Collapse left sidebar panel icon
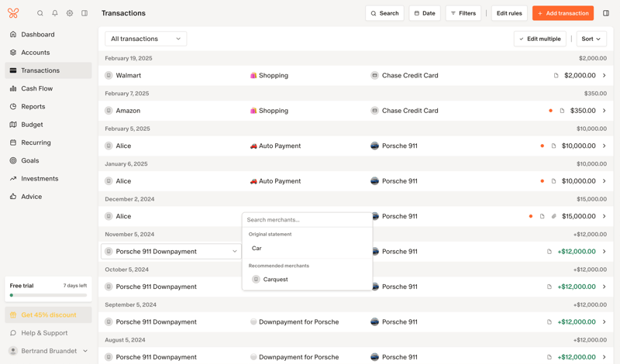This screenshot has width=620, height=364. click(x=84, y=13)
